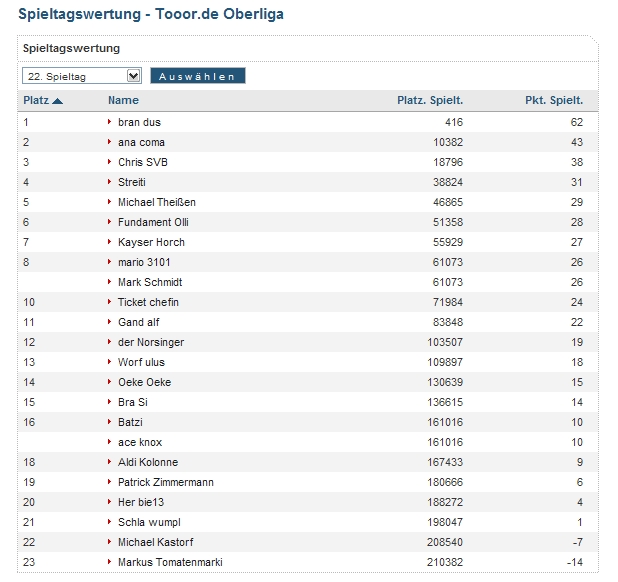Sort by the Platz column header
The height and width of the screenshot is (582, 618).
point(36,100)
